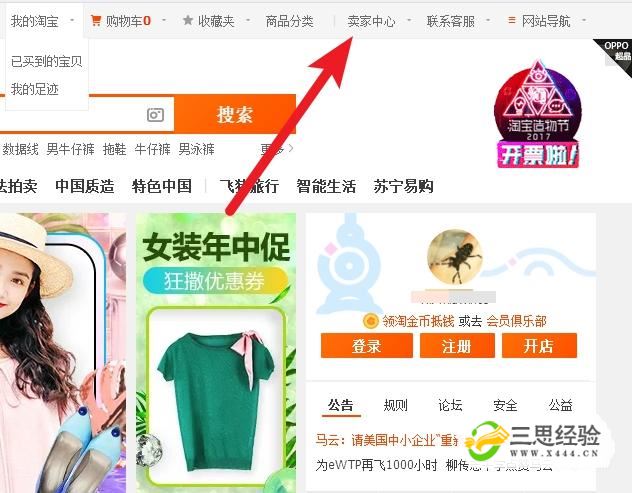Image resolution: width=632 pixels, height=493 pixels.
Task: Expand the 卖家中心 dropdown arrow
Action: 409,20
